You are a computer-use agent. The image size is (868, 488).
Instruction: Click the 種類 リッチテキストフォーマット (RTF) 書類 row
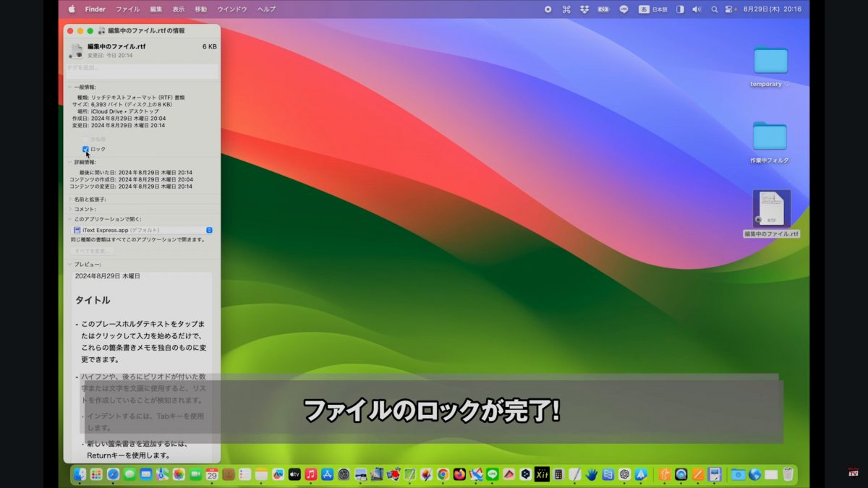131,97
